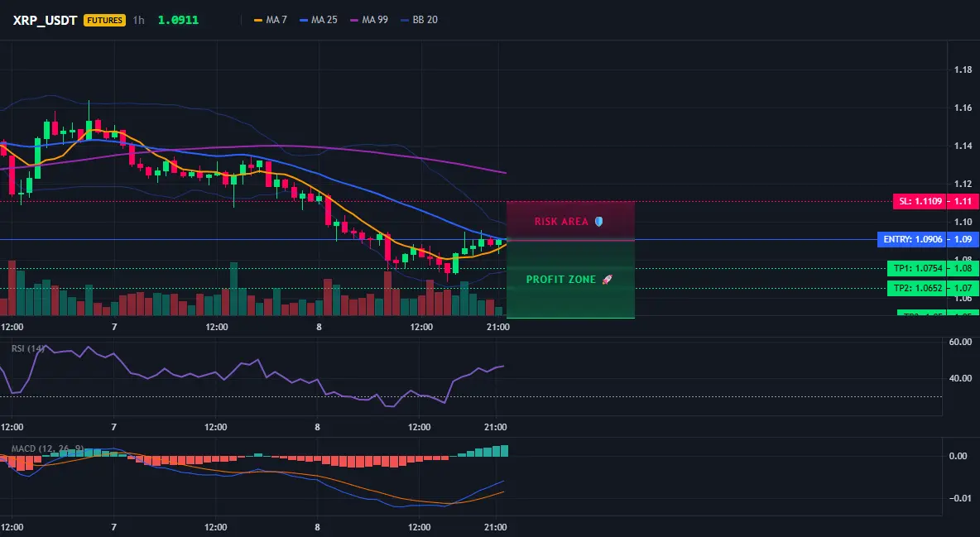980x537 pixels.
Task: Click the 1.12 price axis value
Action: pos(963,184)
